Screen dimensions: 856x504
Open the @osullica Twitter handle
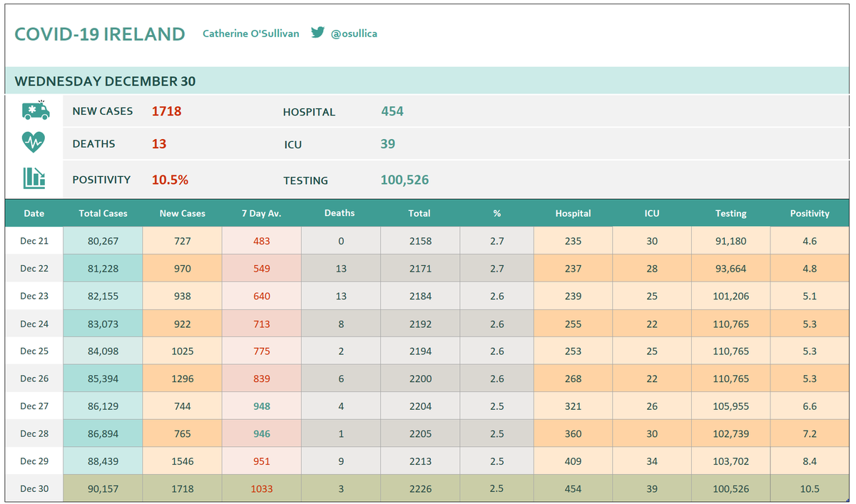[x=354, y=34]
